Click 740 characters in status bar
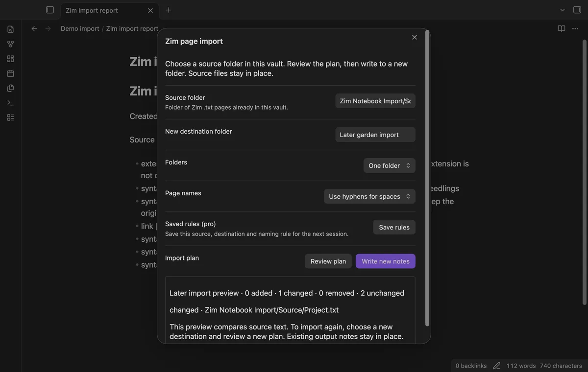 pyautogui.click(x=561, y=366)
